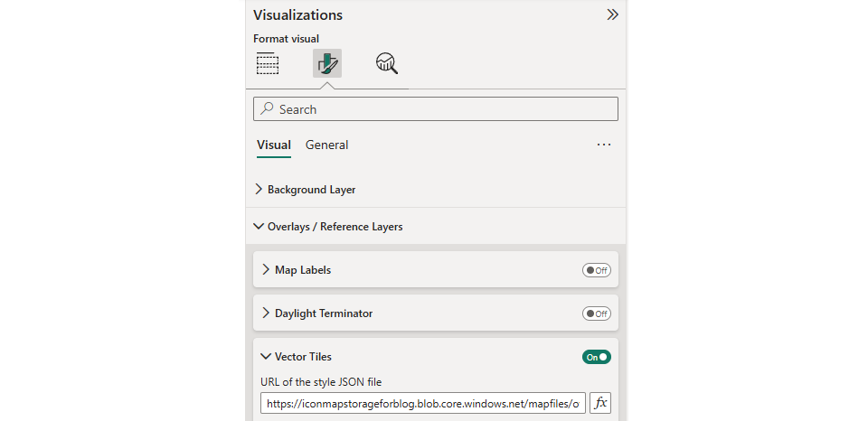Turn on the Map Labels toggle
The width and height of the screenshot is (868, 421).
(597, 270)
